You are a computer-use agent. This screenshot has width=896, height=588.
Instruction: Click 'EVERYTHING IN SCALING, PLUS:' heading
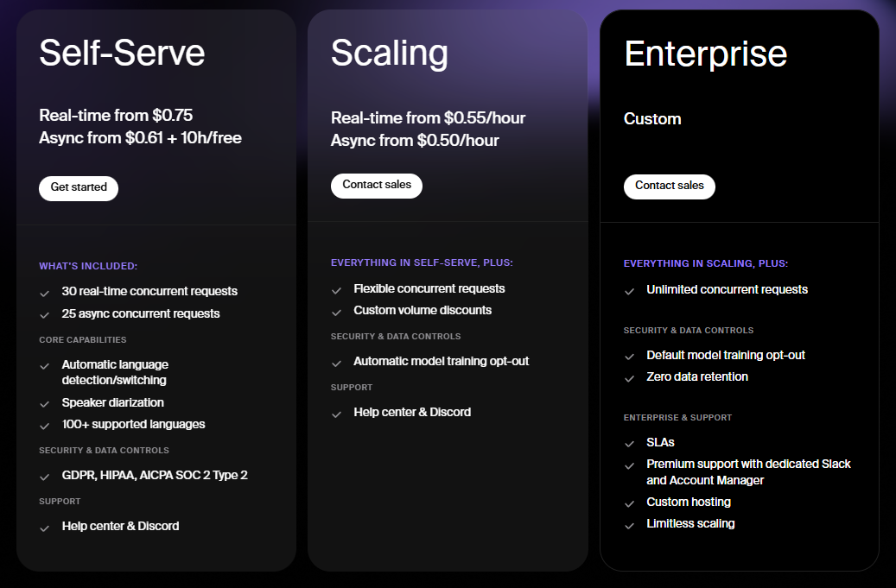click(x=706, y=263)
